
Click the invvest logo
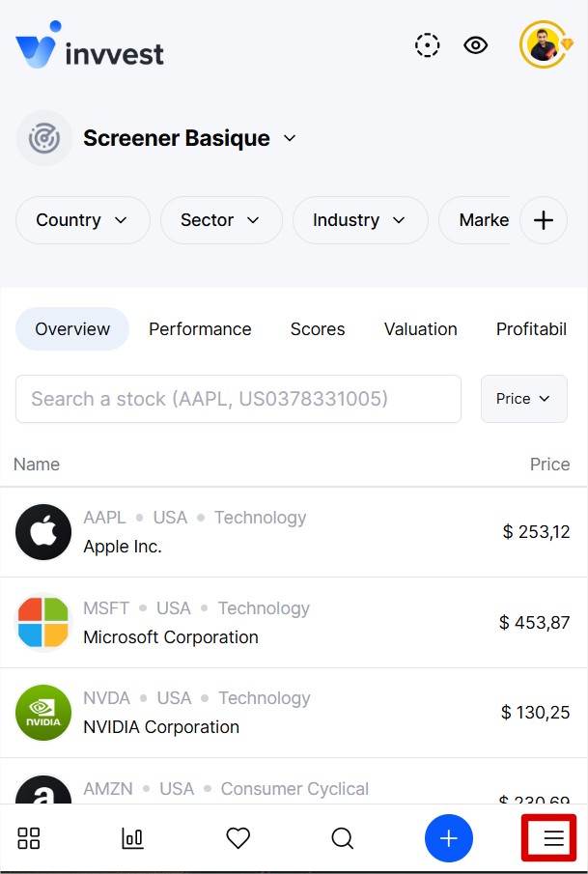pyautogui.click(x=90, y=45)
